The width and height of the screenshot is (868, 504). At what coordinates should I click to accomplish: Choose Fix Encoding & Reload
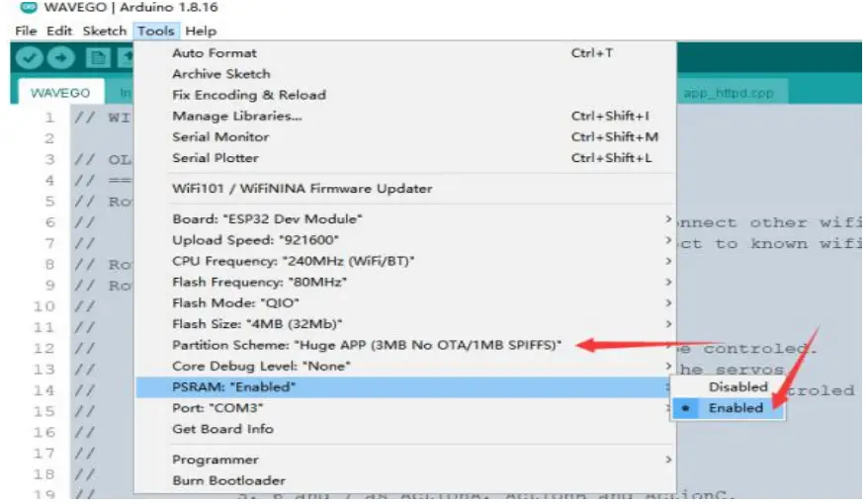tap(405, 95)
